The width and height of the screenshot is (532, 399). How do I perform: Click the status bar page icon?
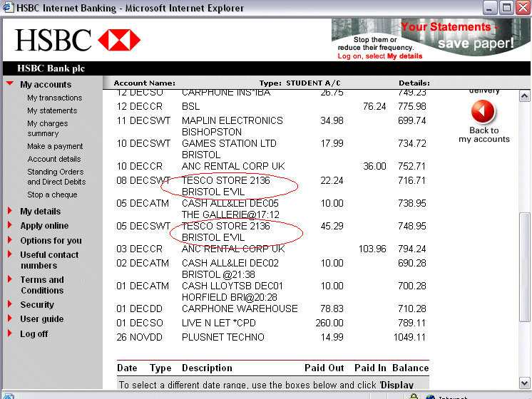point(9,396)
